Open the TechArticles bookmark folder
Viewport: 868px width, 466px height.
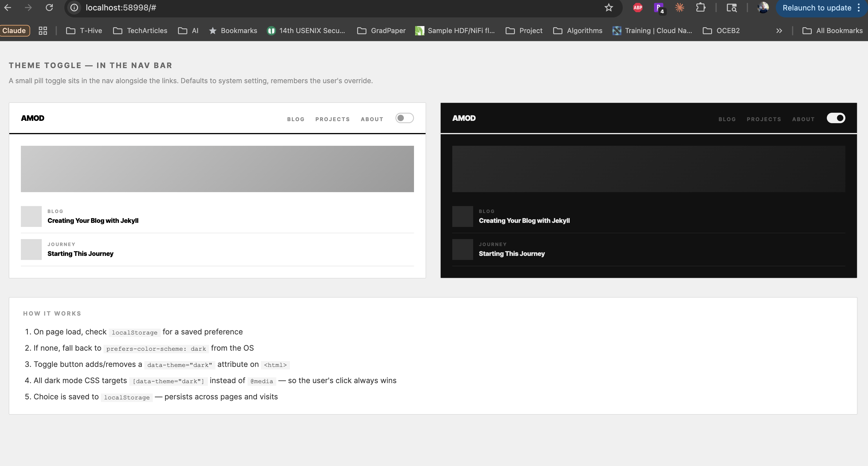coord(140,31)
